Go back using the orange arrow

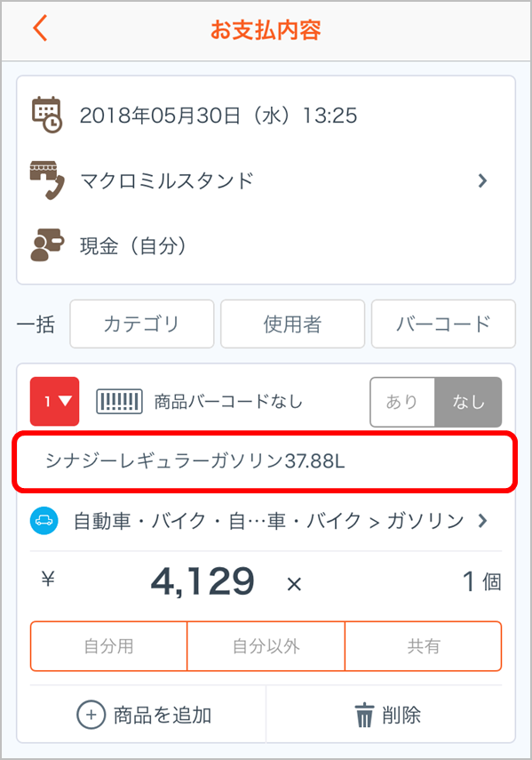40,28
